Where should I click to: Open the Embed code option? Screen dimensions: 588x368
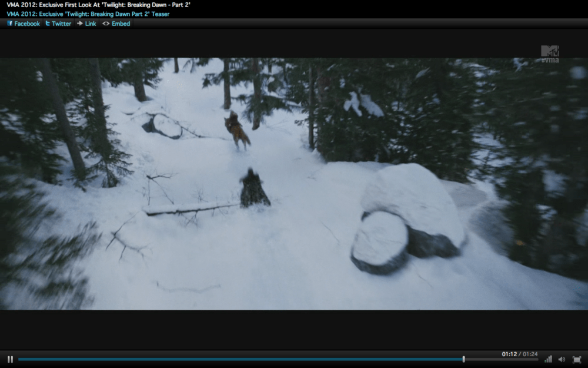pyautogui.click(x=121, y=24)
